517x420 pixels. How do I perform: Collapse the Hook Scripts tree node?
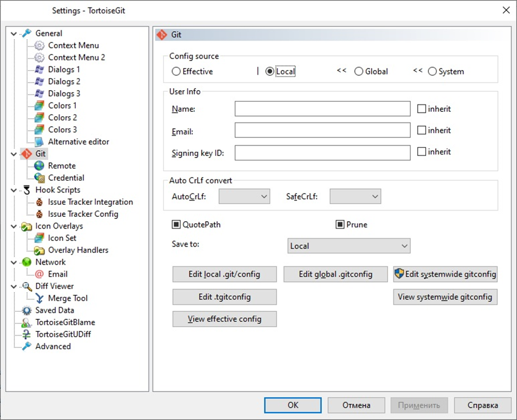tap(14, 190)
